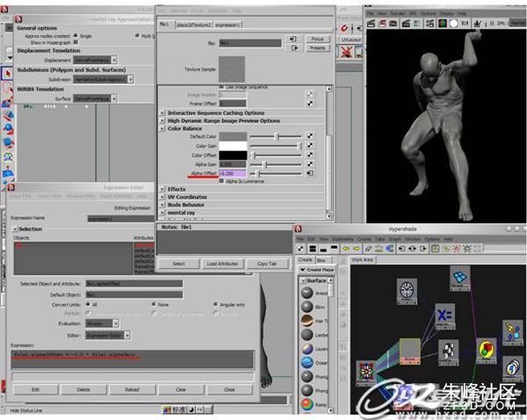Click the Ocean Shader ball
This screenshot has height=420, width=527.
pyautogui.click(x=307, y=363)
